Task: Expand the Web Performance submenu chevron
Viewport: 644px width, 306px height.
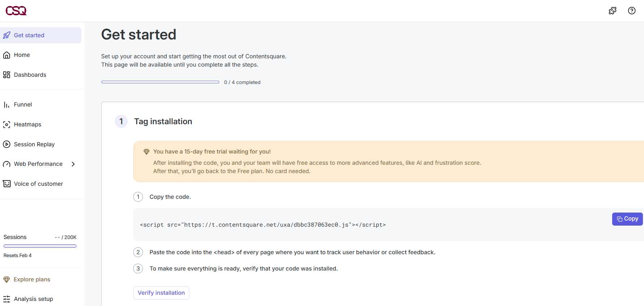Action: point(73,164)
